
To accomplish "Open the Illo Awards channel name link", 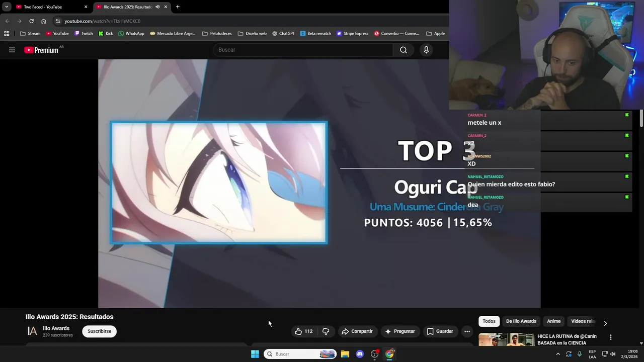I will pyautogui.click(x=56, y=328).
